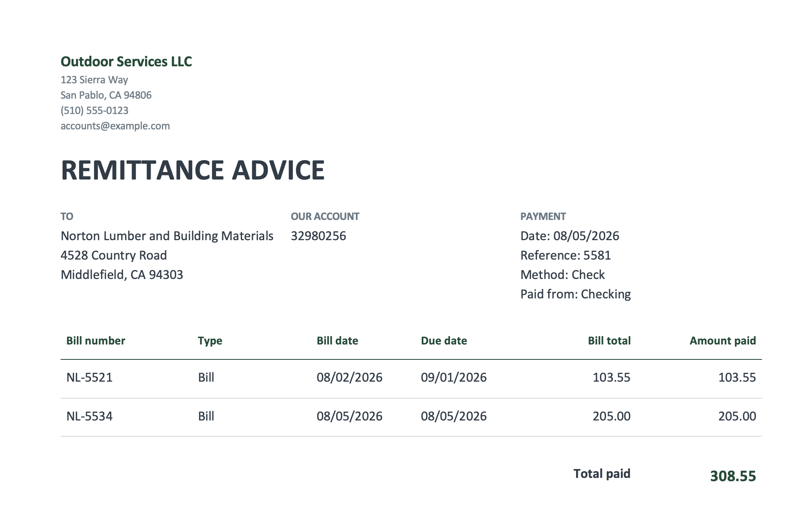Click the REMITTANCE ADVICE heading
The width and height of the screenshot is (812, 507).
tap(193, 170)
